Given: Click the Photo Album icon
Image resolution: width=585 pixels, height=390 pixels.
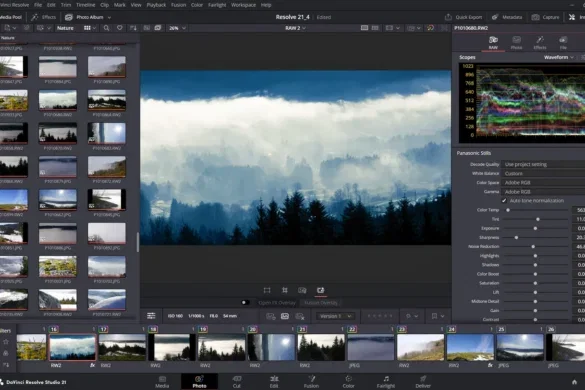Looking at the screenshot, I should [x=69, y=17].
